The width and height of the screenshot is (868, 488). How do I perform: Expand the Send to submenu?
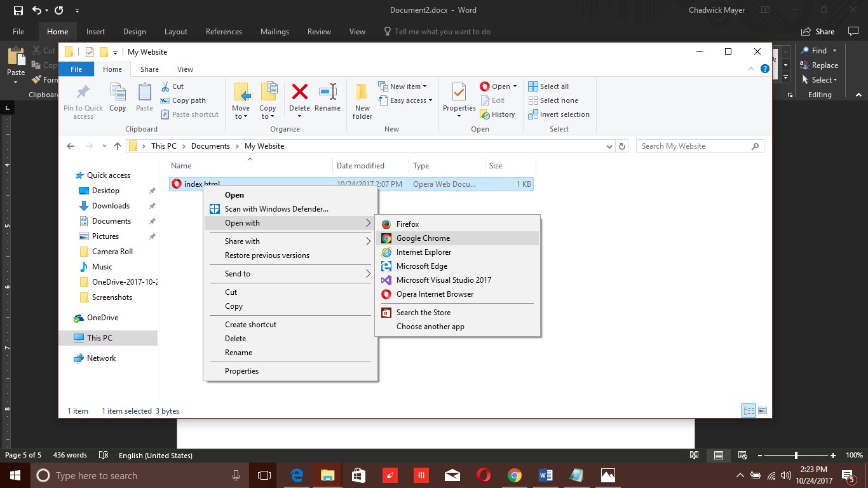click(290, 274)
